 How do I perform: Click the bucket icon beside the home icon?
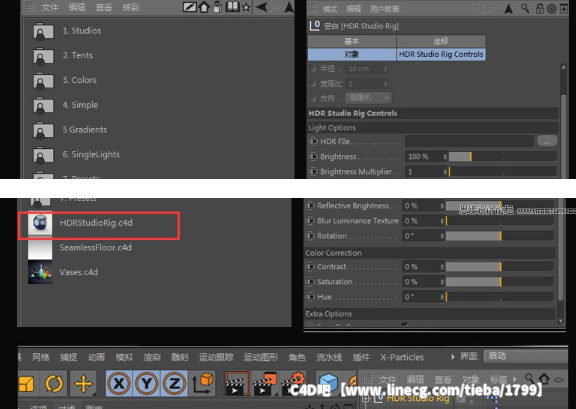coord(217,7)
